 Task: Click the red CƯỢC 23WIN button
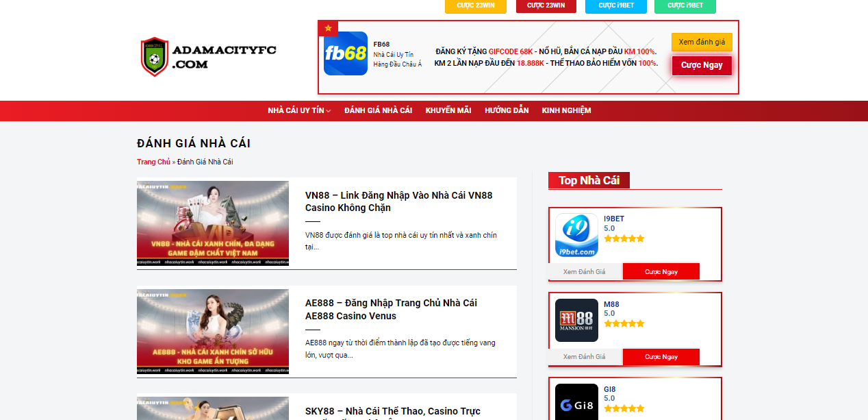click(546, 5)
